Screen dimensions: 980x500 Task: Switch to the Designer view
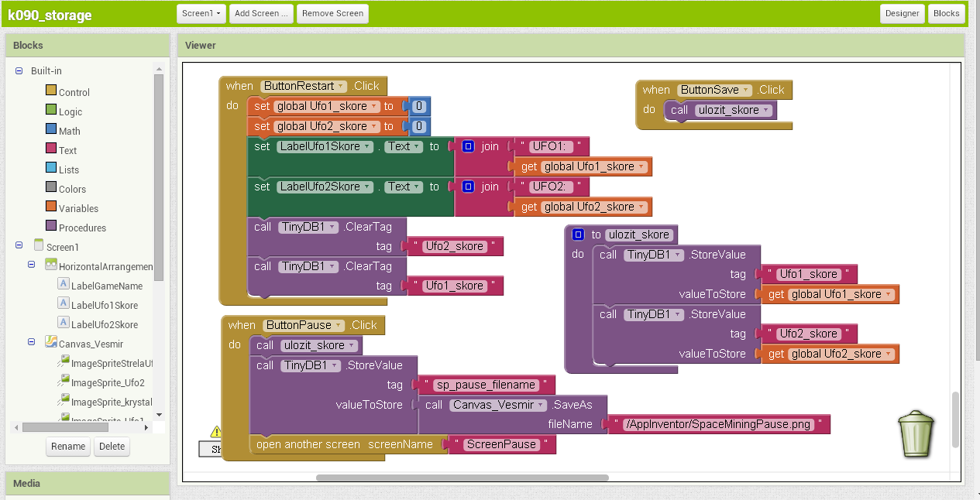902,13
